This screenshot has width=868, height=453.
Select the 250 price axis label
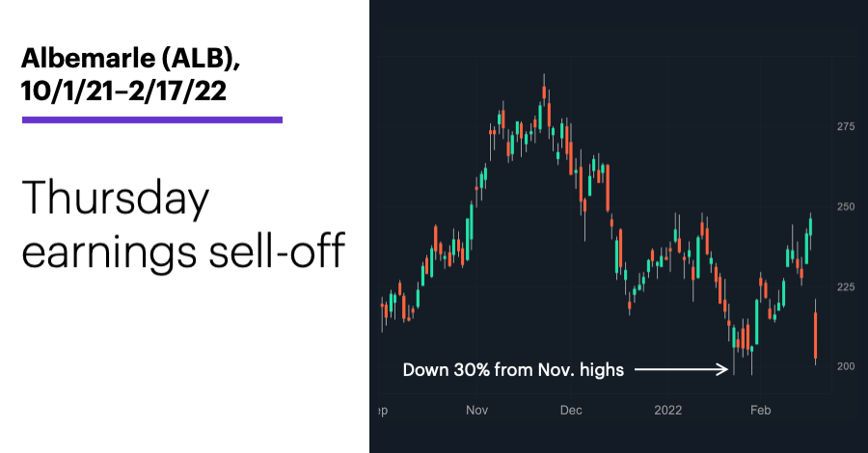pyautogui.click(x=845, y=207)
